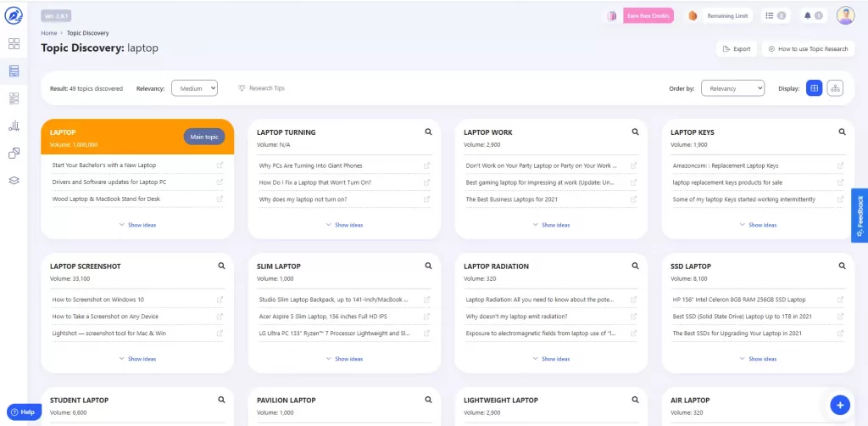
Task: Open Remaining Limit button
Action: 728,16
